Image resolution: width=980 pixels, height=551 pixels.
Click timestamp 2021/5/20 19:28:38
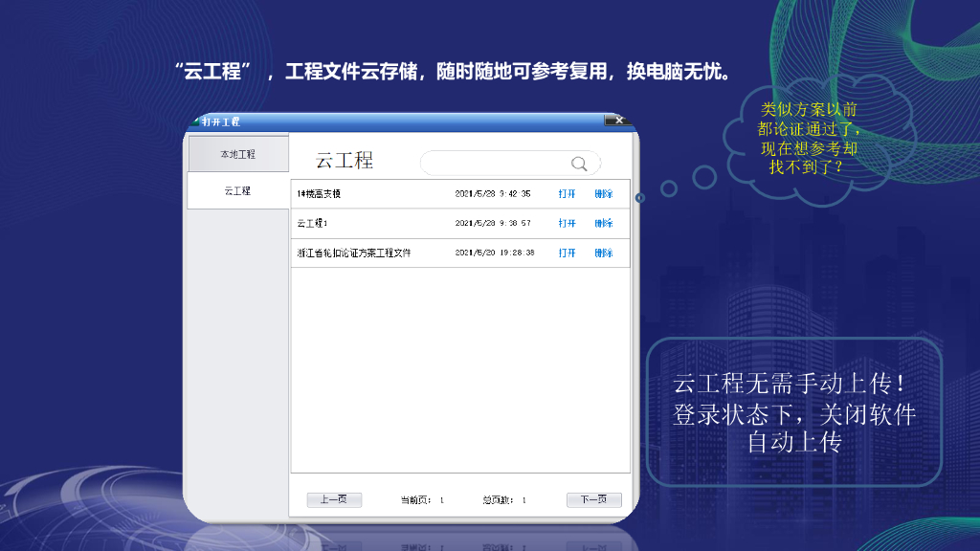[x=495, y=253]
